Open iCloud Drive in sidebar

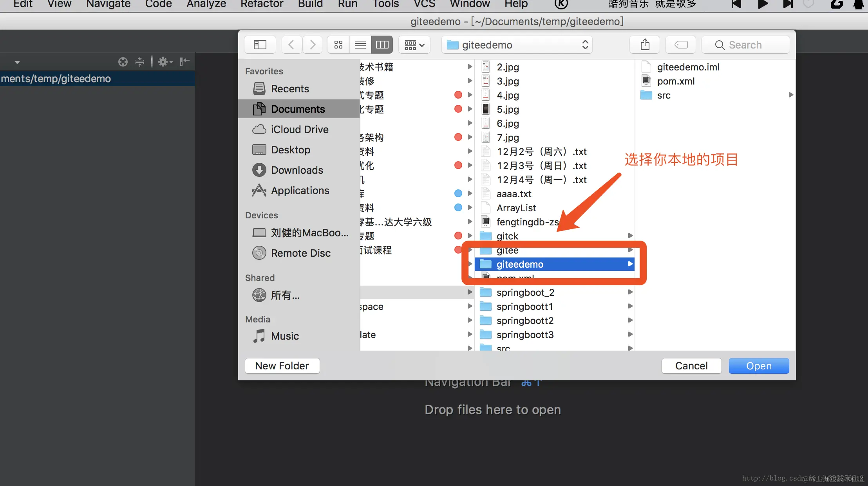click(299, 130)
